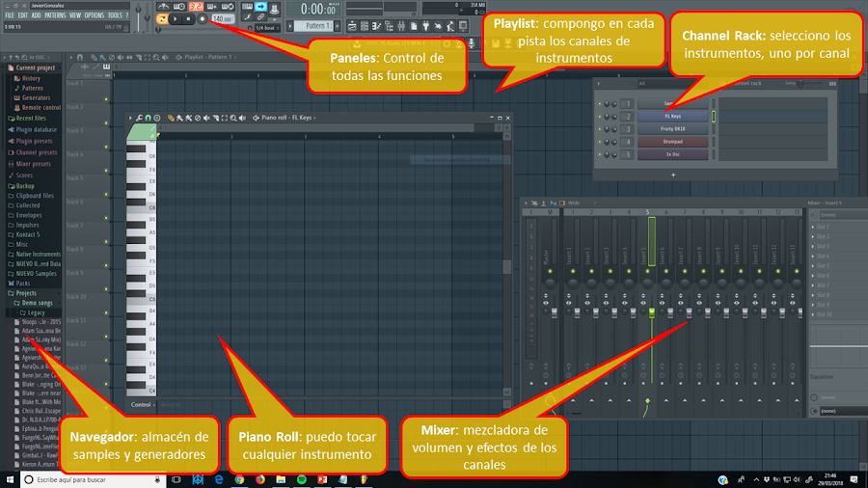Image resolution: width=868 pixels, height=488 pixels.
Task: Toggle the Drumpad channel select LED
Action: tap(714, 142)
